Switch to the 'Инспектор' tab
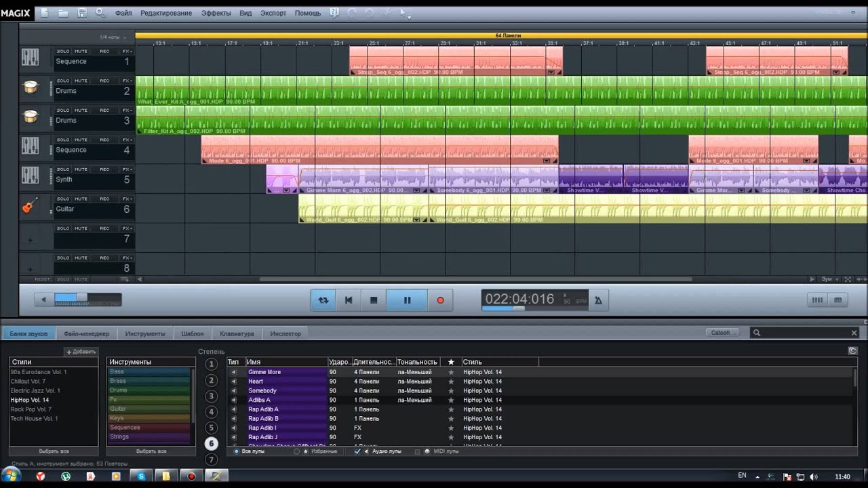 click(x=285, y=333)
